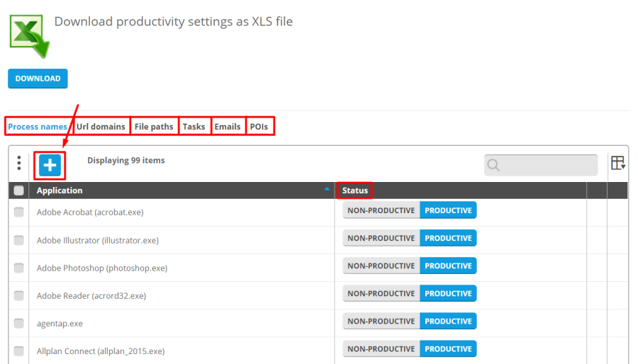
Task: Set Adobe Acrobat to NON-PRODUCTIVE
Action: coord(381,210)
